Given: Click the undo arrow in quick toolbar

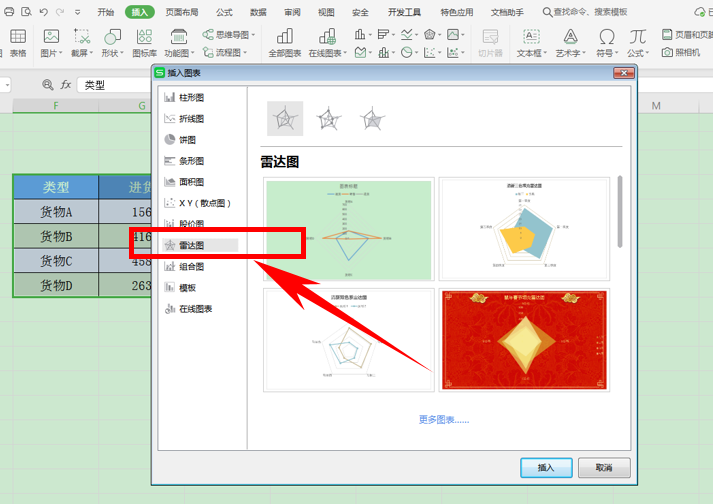Looking at the screenshot, I should tap(44, 12).
